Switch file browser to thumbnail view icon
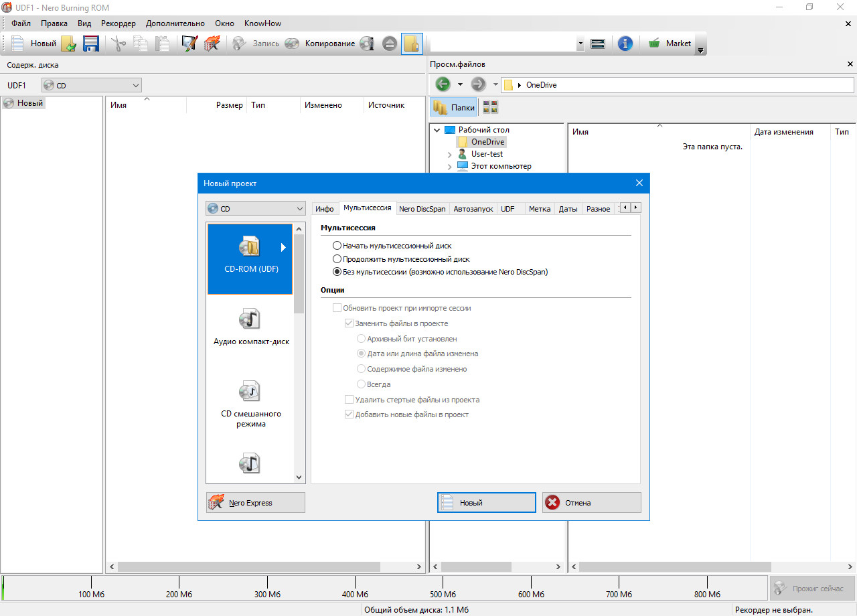The image size is (857, 616). pos(490,107)
